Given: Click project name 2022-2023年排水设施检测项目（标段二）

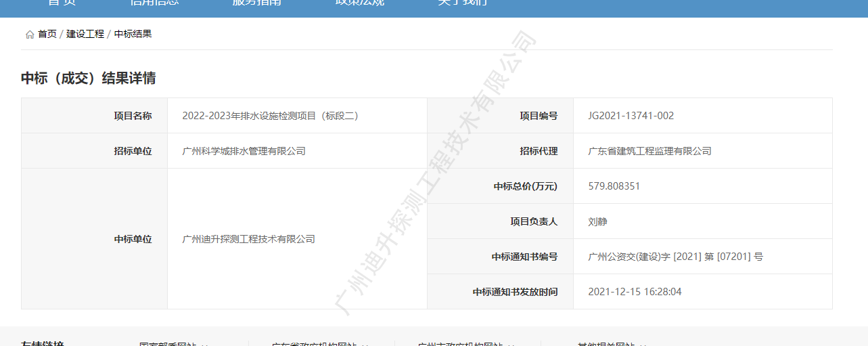Looking at the screenshot, I should (270, 116).
